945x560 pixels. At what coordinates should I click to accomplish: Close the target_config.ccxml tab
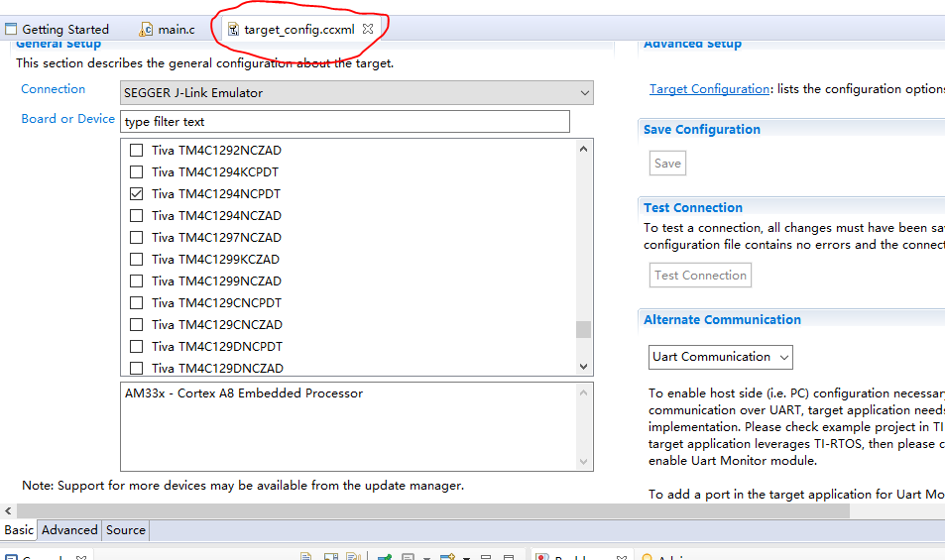tap(368, 29)
